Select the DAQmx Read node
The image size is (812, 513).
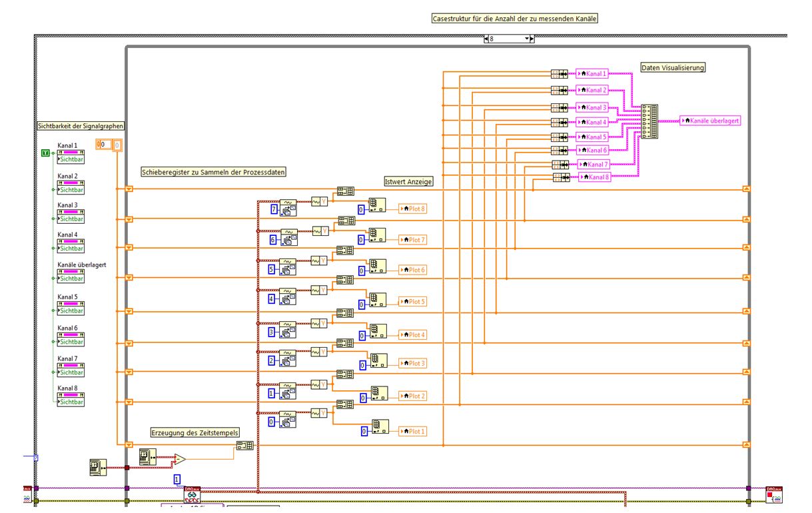pos(193,495)
